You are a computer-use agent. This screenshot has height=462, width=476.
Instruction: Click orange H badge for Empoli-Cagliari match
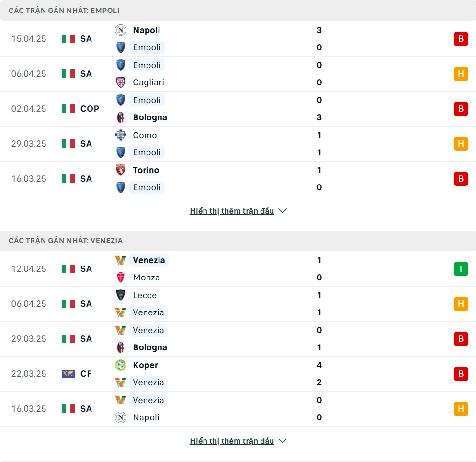tap(461, 74)
